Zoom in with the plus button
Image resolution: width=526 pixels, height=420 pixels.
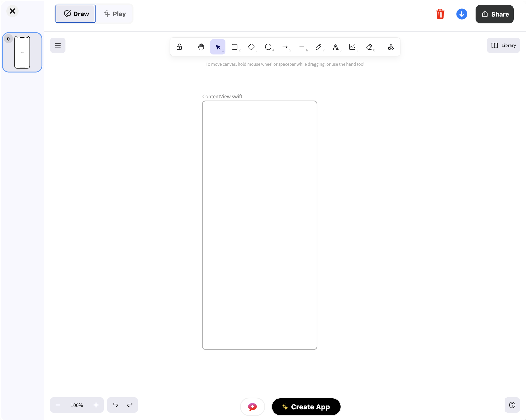coord(96,405)
